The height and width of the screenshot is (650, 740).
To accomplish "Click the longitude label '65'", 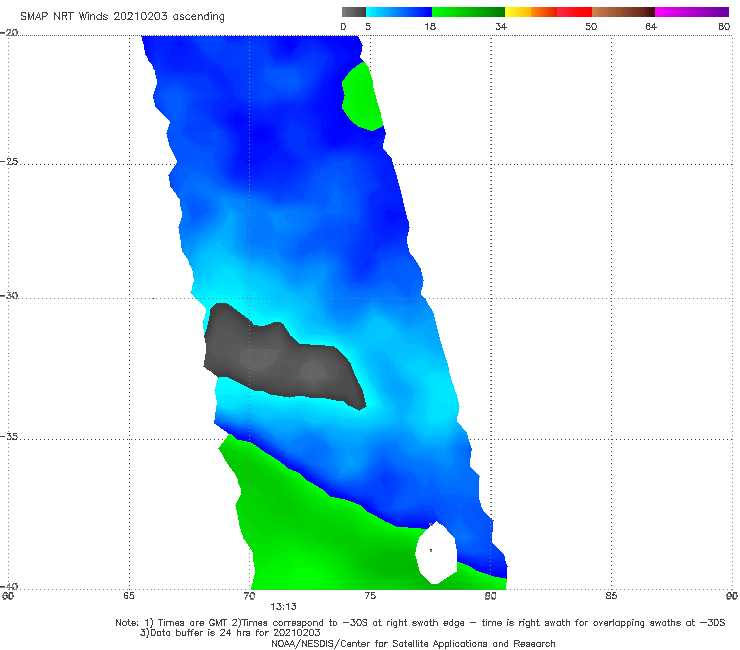I will pyautogui.click(x=129, y=596).
